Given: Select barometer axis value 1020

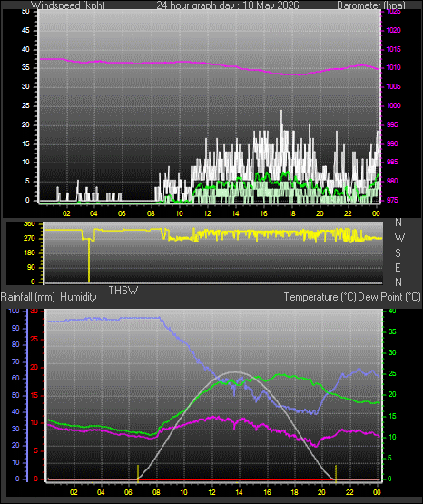Looking at the screenshot, I should tap(393, 30).
